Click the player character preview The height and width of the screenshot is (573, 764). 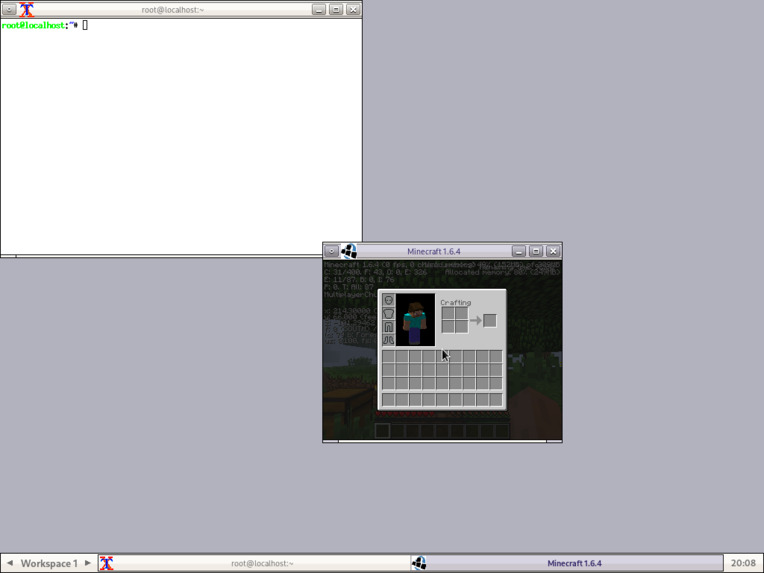click(x=415, y=320)
